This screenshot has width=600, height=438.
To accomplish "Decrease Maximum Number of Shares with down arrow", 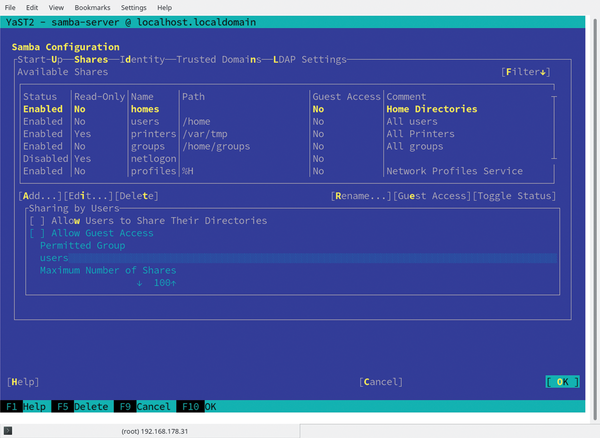I will pyautogui.click(x=140, y=283).
